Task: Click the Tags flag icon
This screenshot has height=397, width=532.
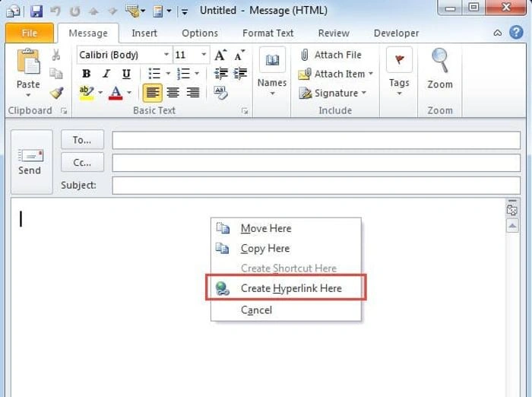Action: coord(399,60)
